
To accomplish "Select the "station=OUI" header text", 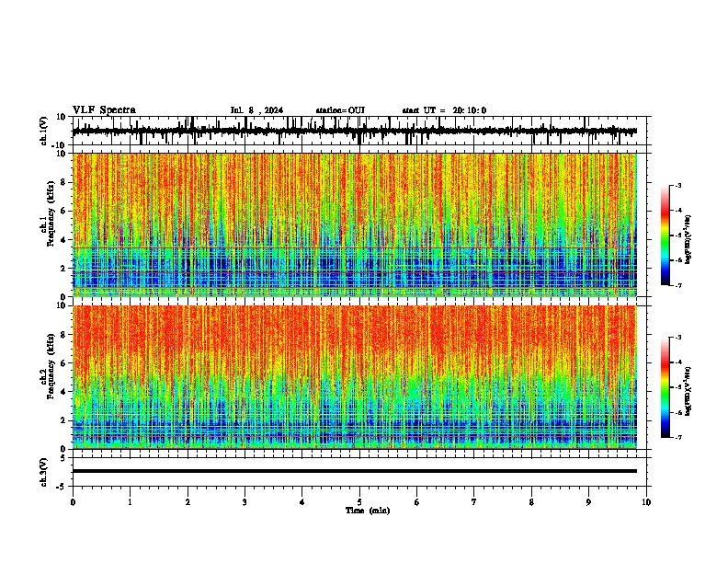I will (340, 110).
